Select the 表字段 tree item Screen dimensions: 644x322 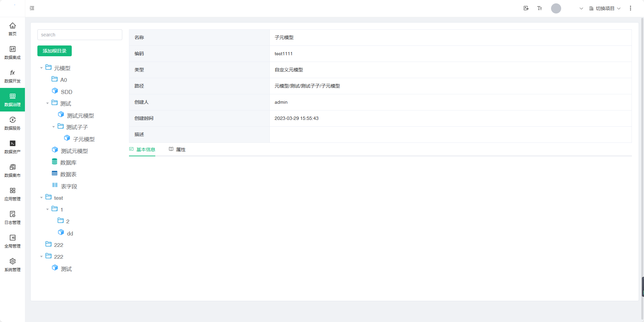[69, 186]
